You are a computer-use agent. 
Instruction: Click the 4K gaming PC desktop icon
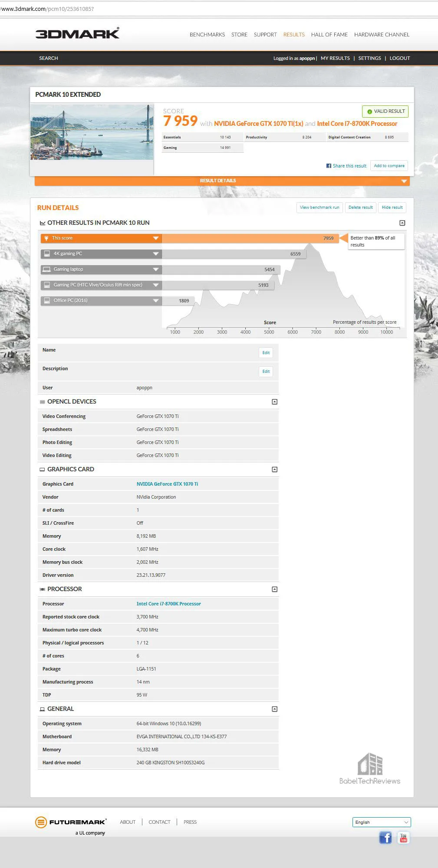tap(46, 254)
